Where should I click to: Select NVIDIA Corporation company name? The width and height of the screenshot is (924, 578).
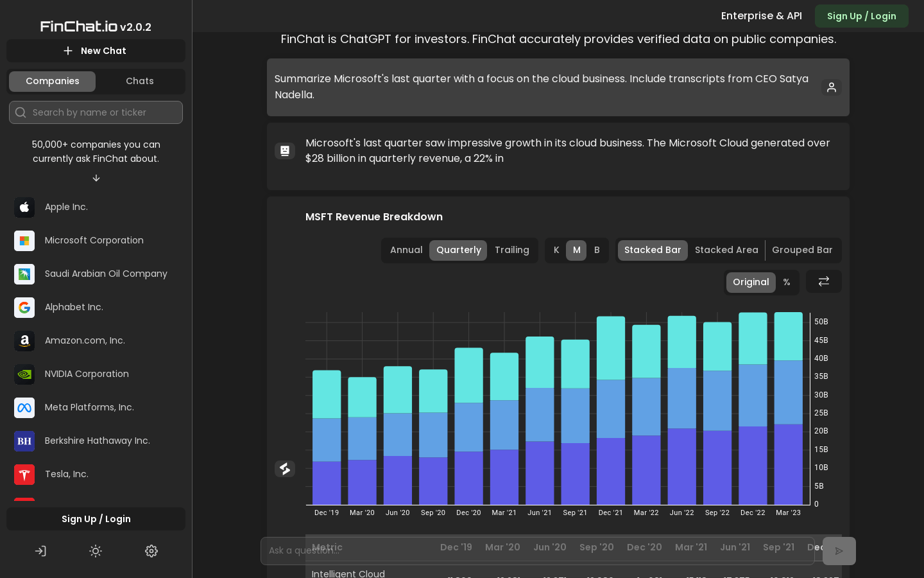(x=87, y=374)
